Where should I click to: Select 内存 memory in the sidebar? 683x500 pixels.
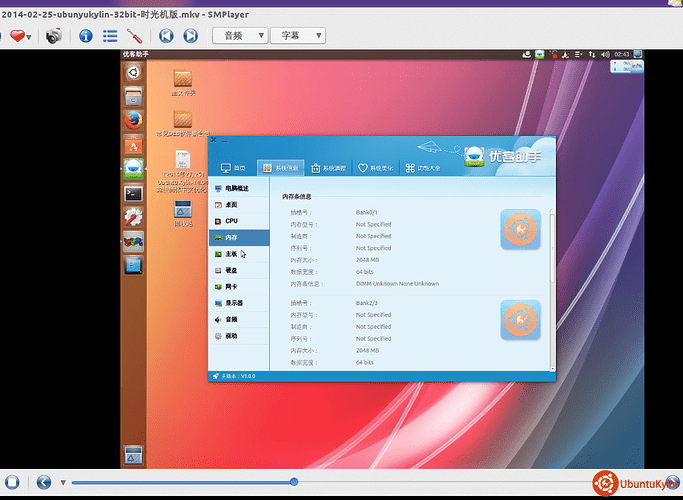click(239, 238)
